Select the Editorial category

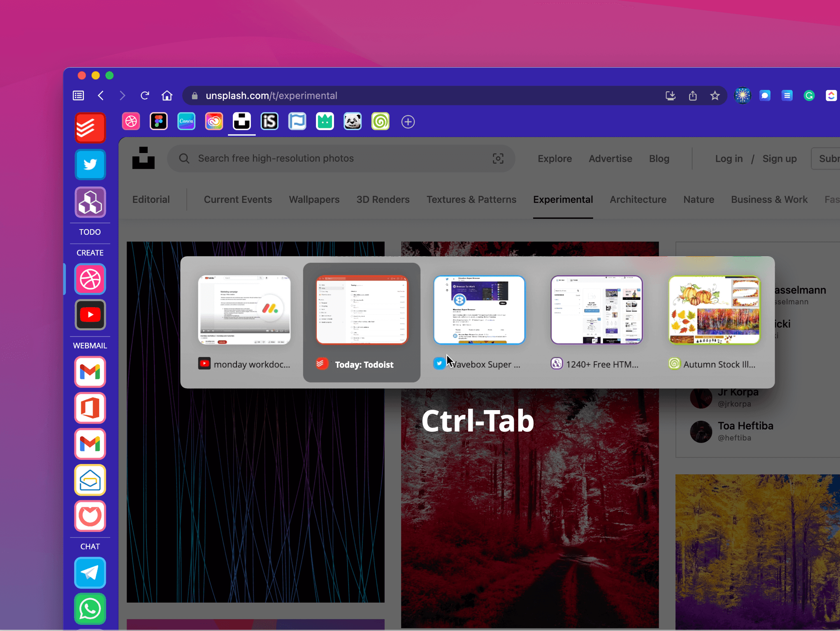pos(151,200)
